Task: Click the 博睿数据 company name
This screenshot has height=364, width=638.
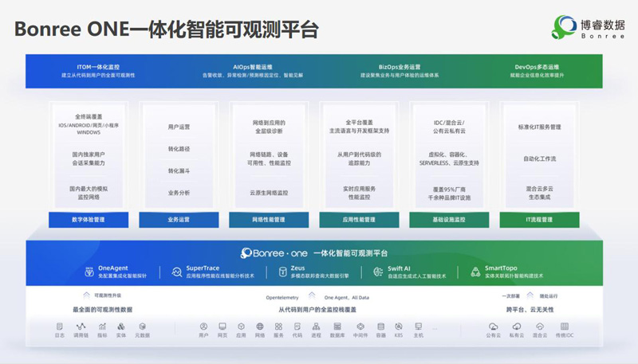Action: pyautogui.click(x=603, y=25)
